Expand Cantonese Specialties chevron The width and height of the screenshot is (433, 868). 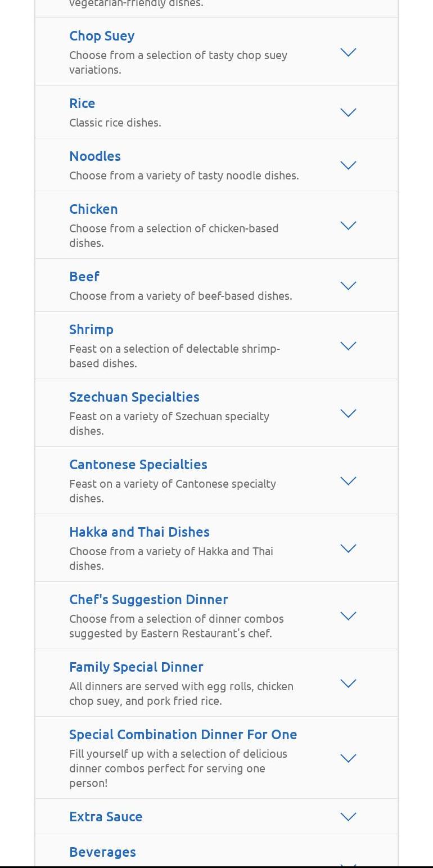pyautogui.click(x=348, y=481)
